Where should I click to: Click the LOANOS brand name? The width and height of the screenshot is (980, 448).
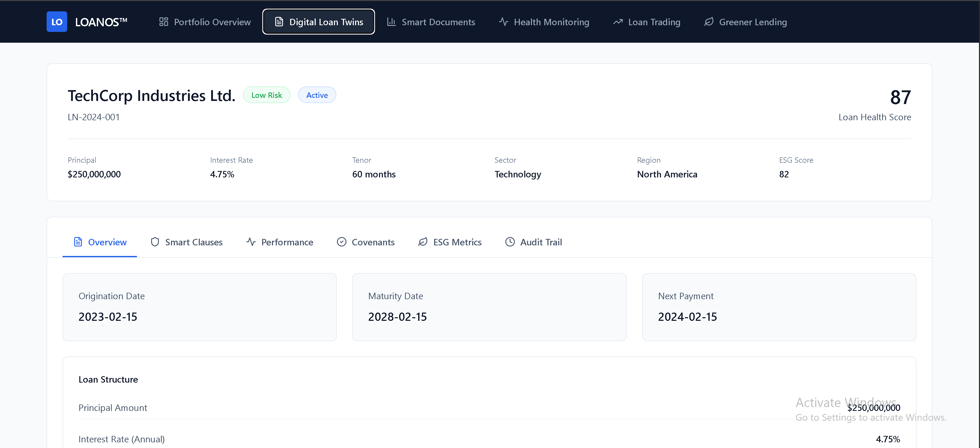[101, 22]
